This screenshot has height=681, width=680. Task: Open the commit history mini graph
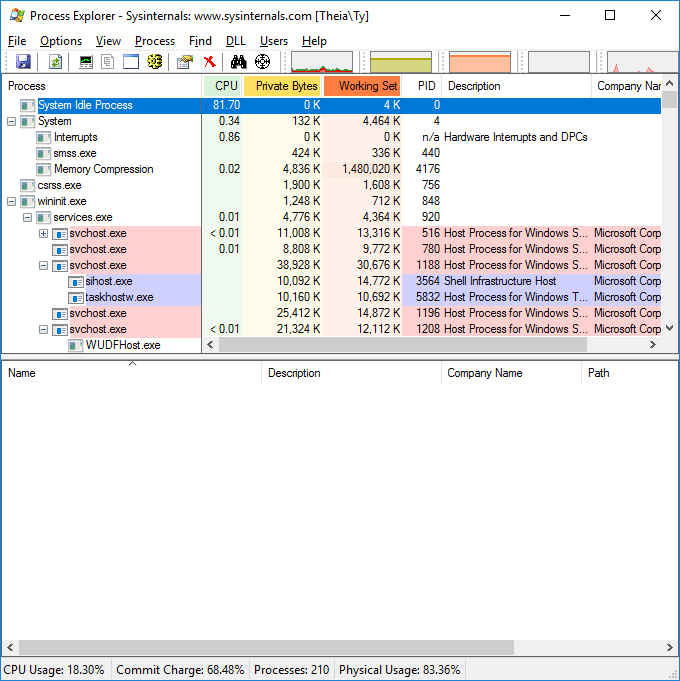(x=401, y=62)
